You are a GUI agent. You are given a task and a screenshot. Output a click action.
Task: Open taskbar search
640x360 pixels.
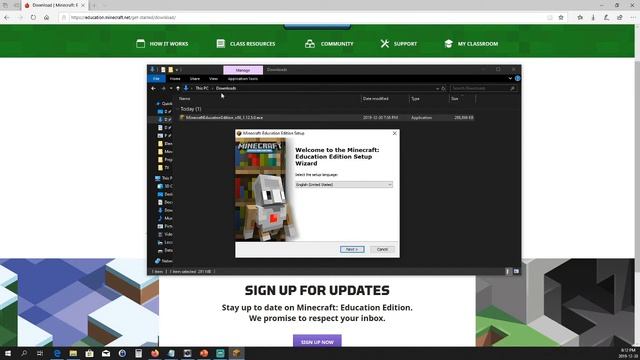pyautogui.click(x=24, y=353)
